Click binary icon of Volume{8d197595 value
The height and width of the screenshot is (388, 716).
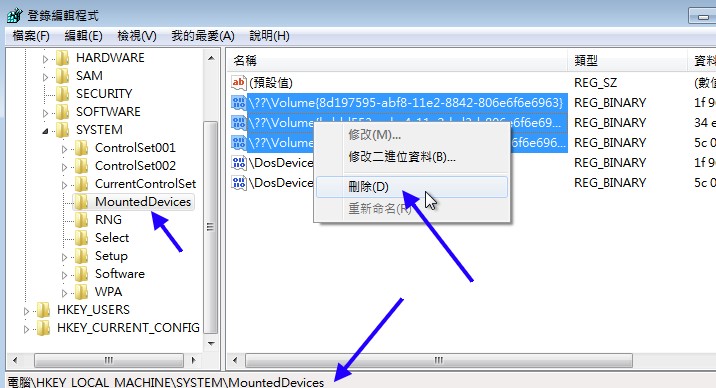pos(238,103)
